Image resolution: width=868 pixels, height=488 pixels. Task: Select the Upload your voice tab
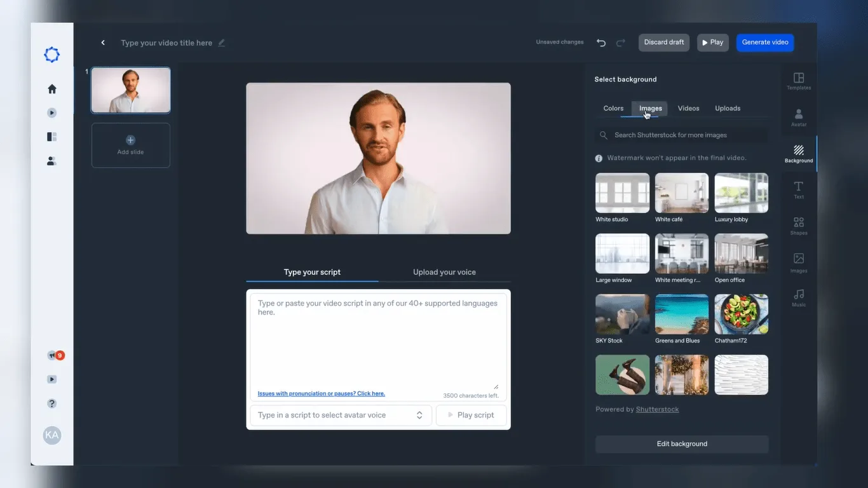click(444, 272)
